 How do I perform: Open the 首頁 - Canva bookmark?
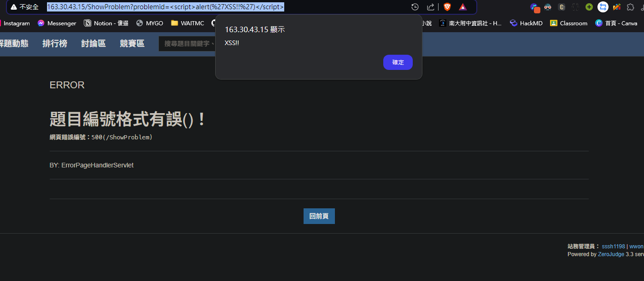[x=616, y=23]
